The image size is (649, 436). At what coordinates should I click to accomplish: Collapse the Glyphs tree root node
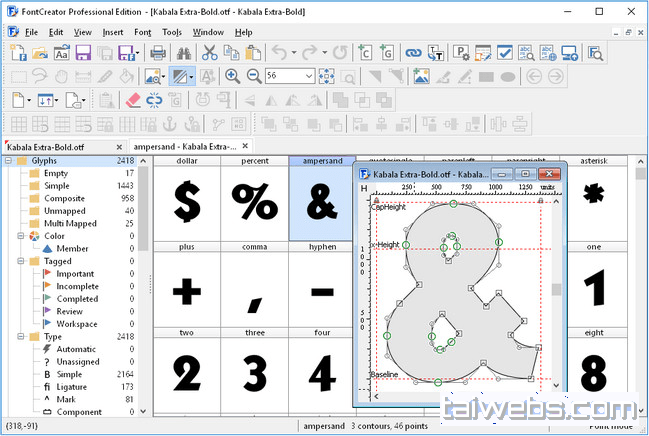point(8,160)
